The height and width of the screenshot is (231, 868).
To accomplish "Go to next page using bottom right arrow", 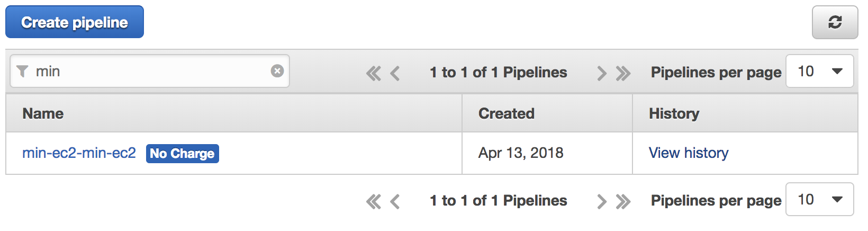I will click(x=601, y=201).
